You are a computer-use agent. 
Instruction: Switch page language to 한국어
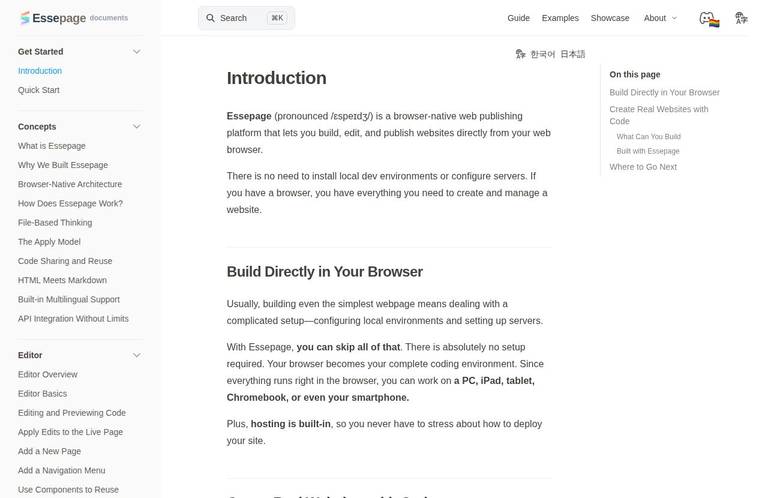543,54
